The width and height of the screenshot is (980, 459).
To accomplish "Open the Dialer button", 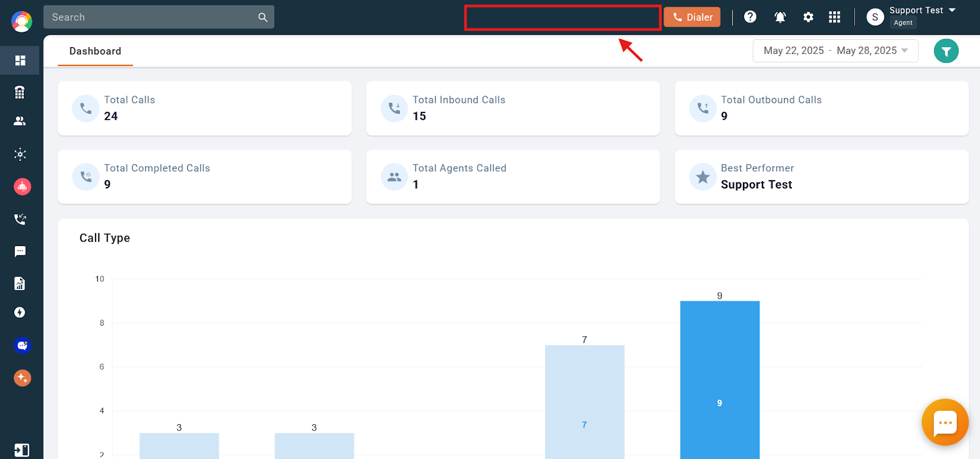I will click(692, 17).
